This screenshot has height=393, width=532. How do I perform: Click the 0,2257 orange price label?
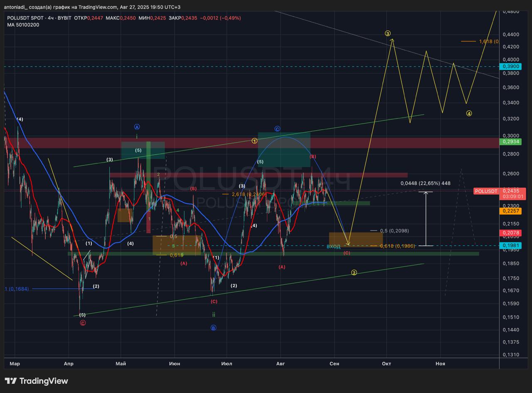click(511, 211)
